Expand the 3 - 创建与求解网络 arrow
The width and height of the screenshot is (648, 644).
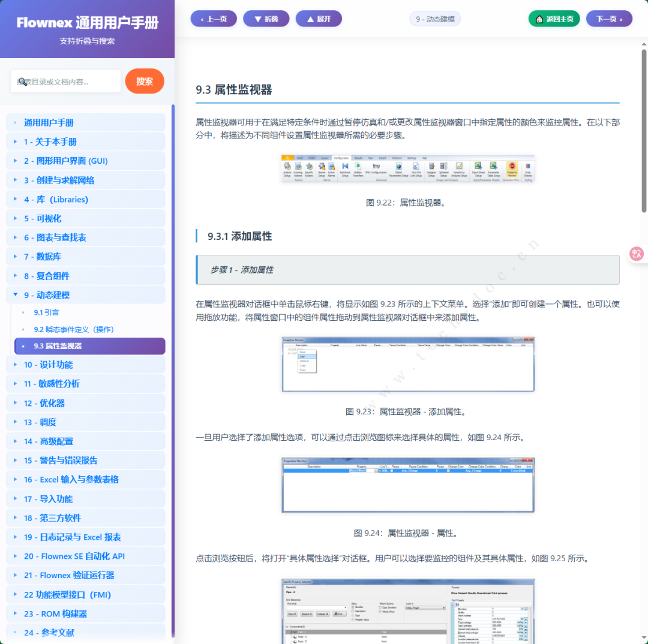[15, 180]
